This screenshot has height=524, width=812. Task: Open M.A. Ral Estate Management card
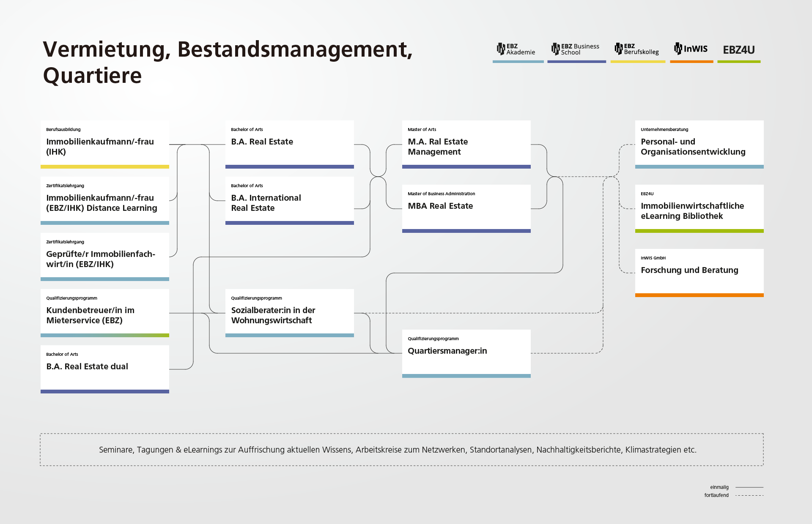[466, 145]
